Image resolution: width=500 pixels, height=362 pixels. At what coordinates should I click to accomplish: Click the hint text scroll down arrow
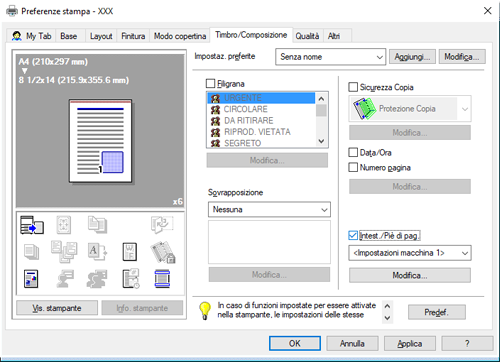pyautogui.click(x=387, y=318)
